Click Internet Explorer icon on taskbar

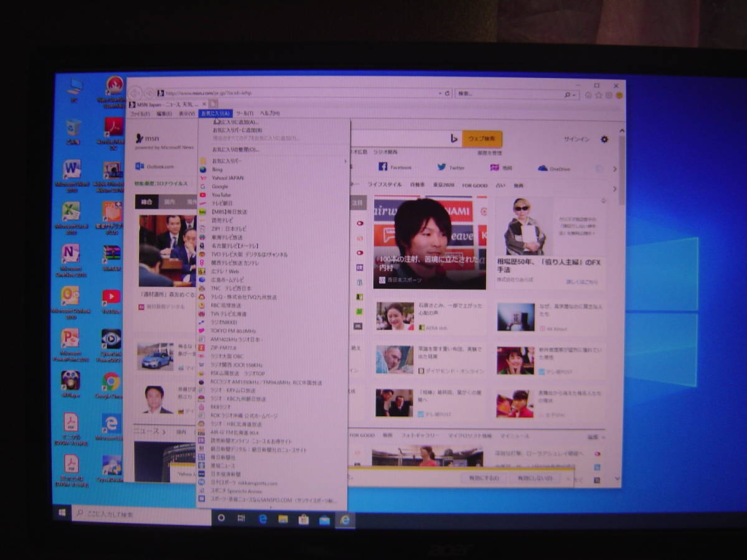point(345,520)
